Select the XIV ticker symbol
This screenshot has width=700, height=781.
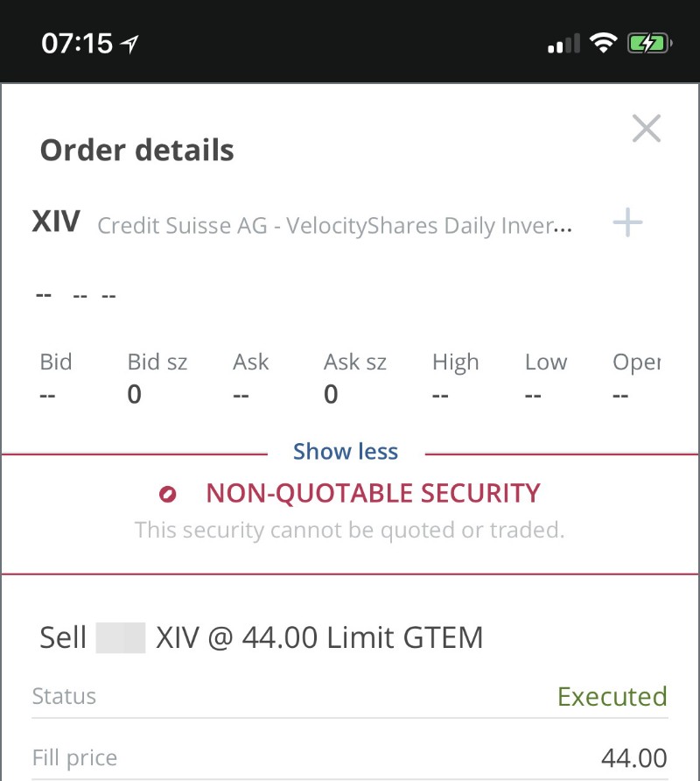pos(56,222)
